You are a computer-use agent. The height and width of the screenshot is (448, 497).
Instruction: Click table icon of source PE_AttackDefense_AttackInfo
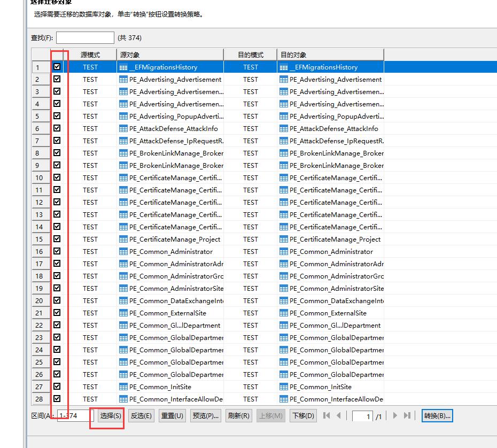coord(123,128)
